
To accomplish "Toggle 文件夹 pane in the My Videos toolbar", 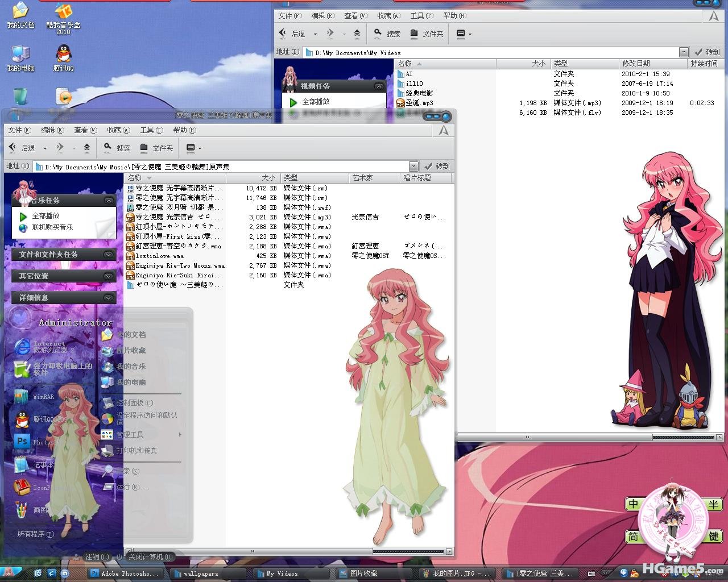I will pos(427,34).
